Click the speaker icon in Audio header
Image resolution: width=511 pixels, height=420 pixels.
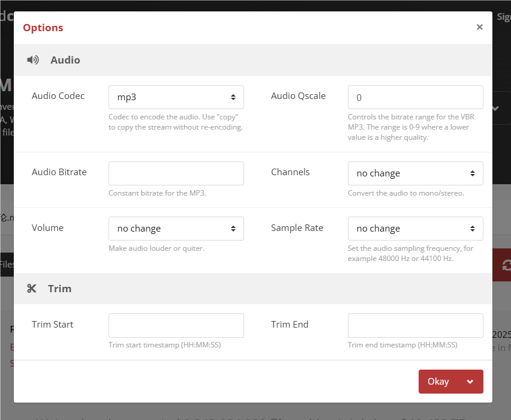click(x=33, y=60)
